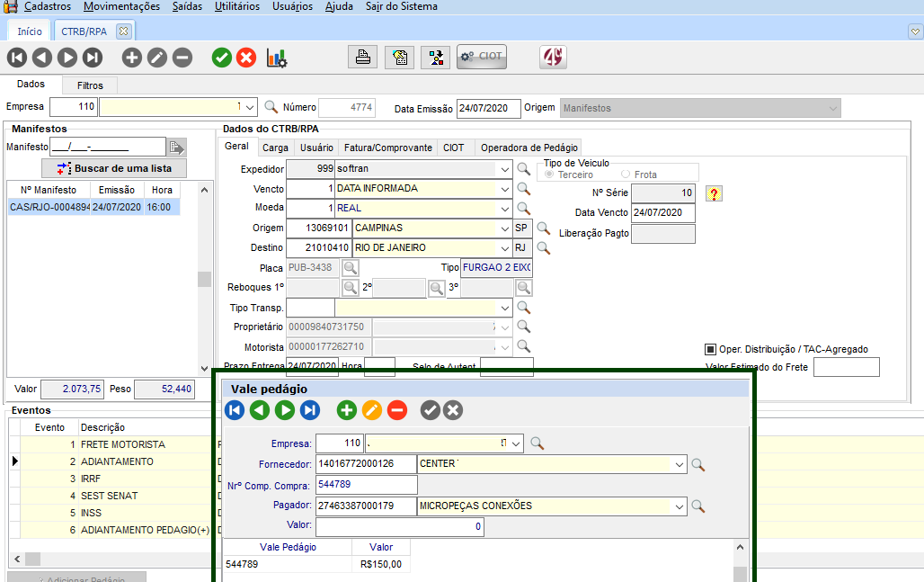Open the chart settings icon in the toolbar

pos(277,58)
